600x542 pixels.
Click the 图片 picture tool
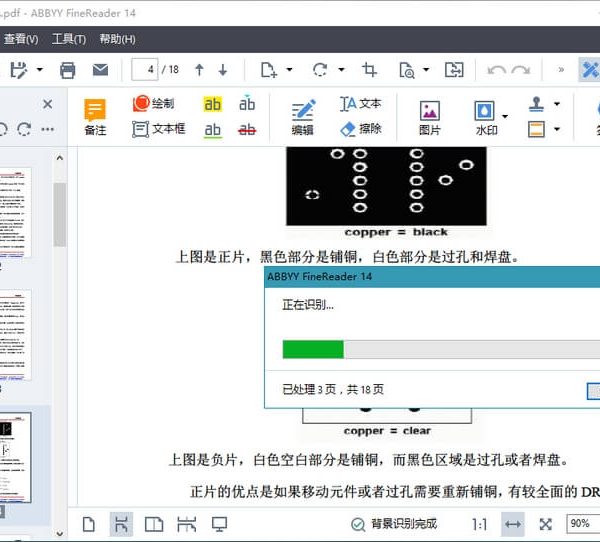429,116
